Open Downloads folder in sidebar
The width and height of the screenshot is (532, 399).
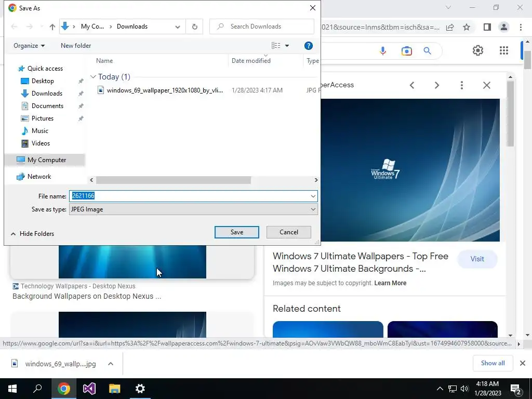click(x=46, y=94)
